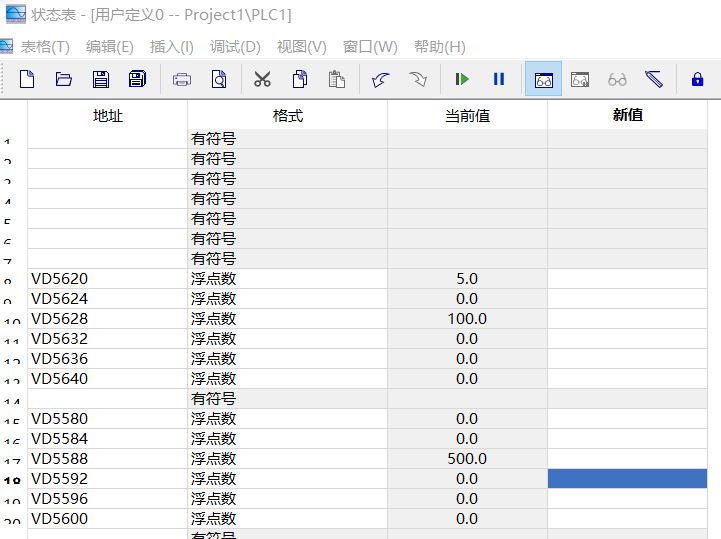Click the New document toolbar icon
The height and width of the screenshot is (539, 721).
point(27,80)
